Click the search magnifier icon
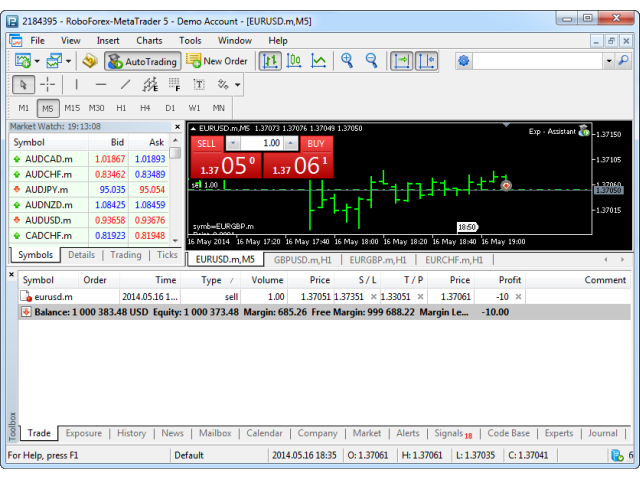The image size is (640, 480). 623,61
